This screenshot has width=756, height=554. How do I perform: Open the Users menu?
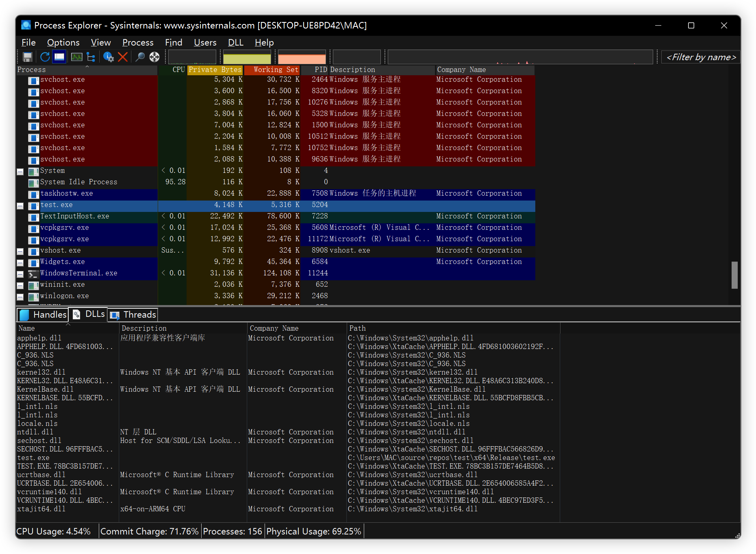click(205, 42)
